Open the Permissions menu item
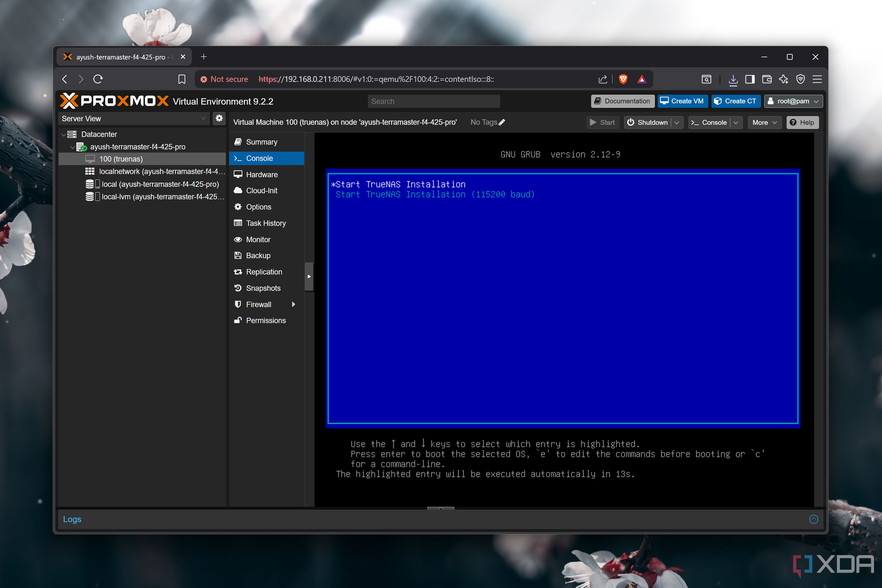The height and width of the screenshot is (588, 882). [267, 321]
